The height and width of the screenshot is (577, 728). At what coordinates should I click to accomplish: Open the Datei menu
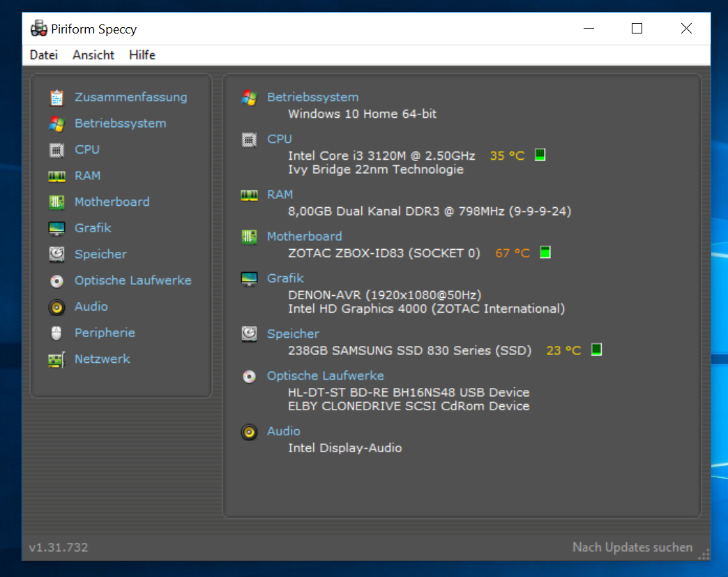[x=44, y=55]
